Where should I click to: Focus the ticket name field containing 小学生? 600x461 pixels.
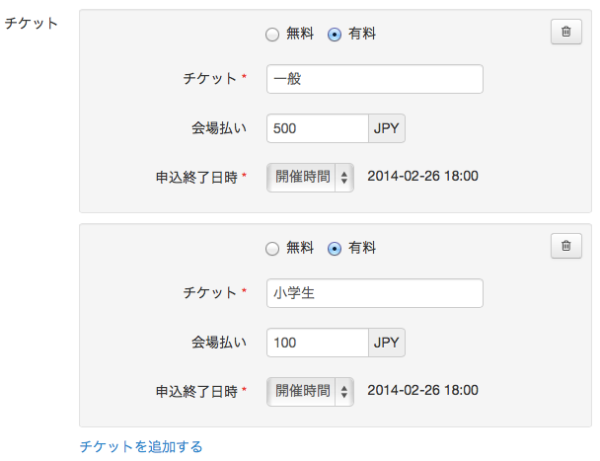pyautogui.click(x=374, y=293)
